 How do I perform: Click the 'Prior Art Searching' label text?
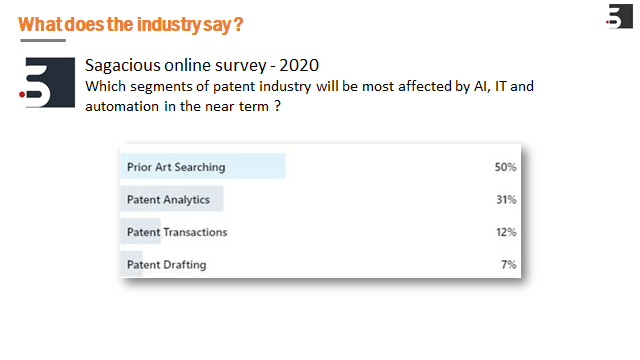176,167
